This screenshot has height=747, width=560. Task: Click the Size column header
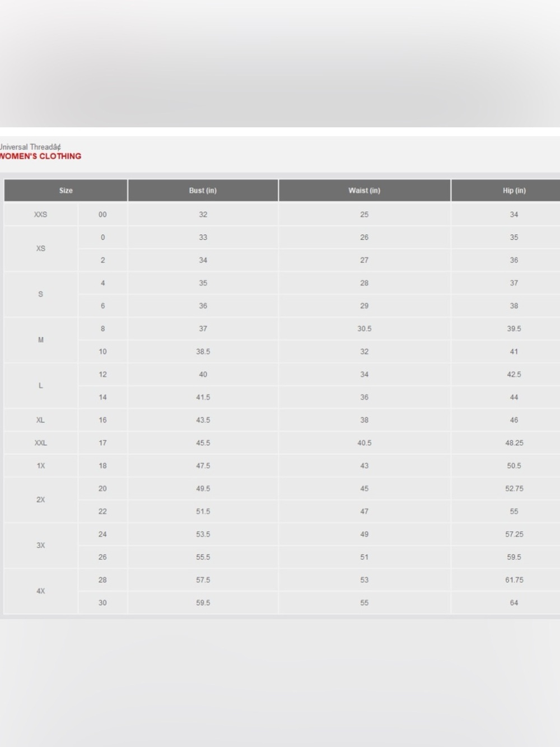click(x=66, y=191)
